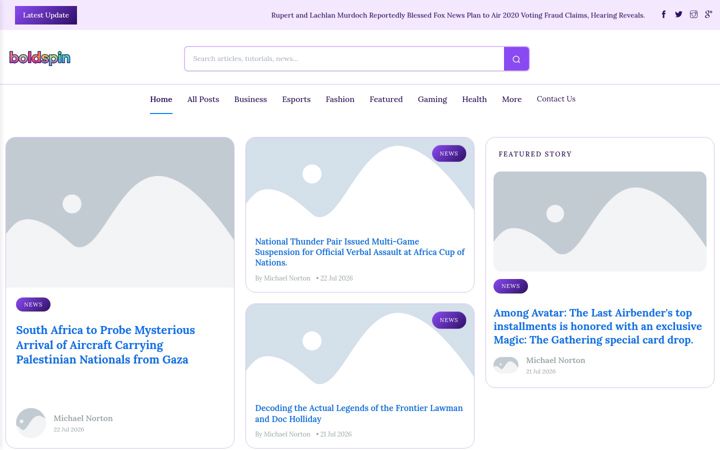Read the Murdoch Fox News ticker headline

(x=458, y=15)
